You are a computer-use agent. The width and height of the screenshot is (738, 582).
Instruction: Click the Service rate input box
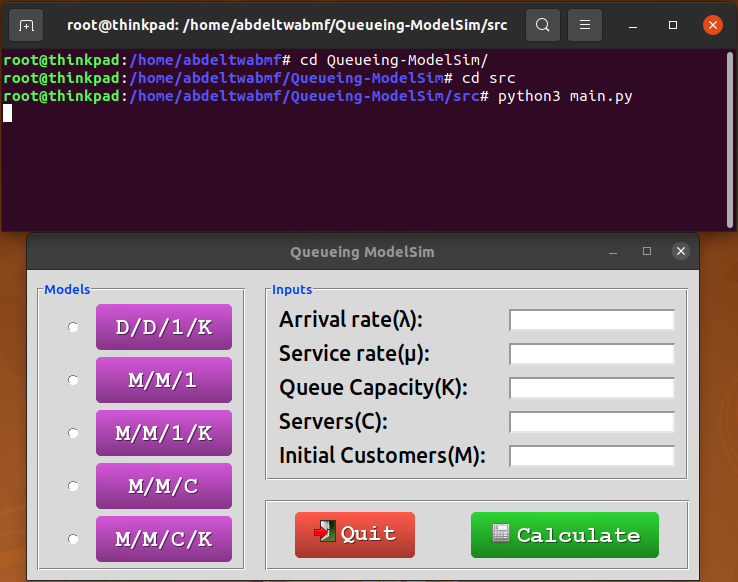(592, 354)
